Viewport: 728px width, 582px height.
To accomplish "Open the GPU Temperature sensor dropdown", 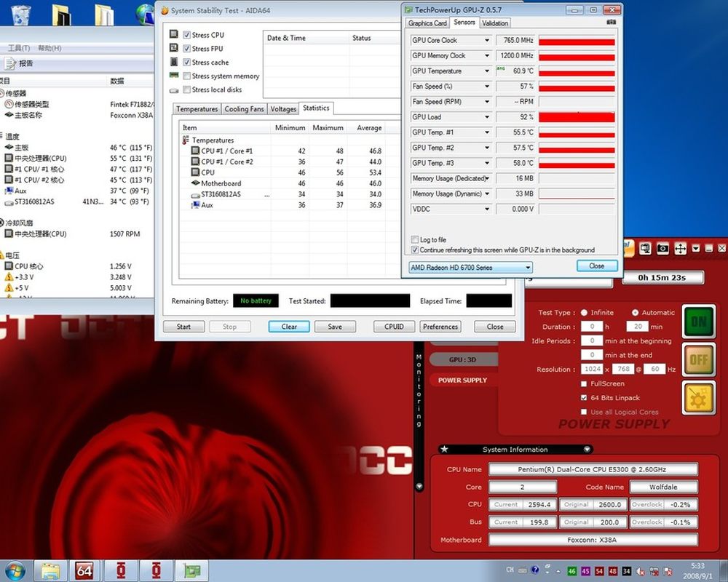I will (487, 71).
